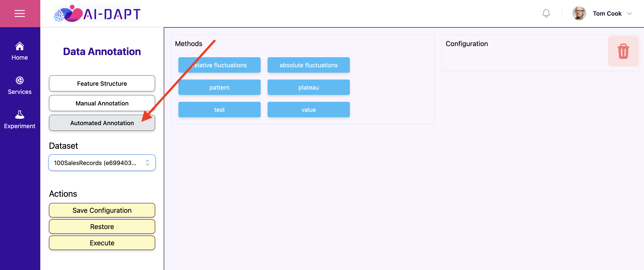Click the Restore button
Screen dimensions: 644x270
click(102, 226)
